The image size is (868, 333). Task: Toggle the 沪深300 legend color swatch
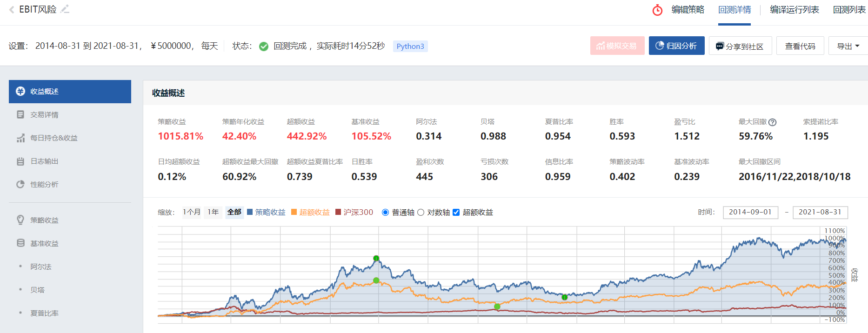click(x=338, y=212)
